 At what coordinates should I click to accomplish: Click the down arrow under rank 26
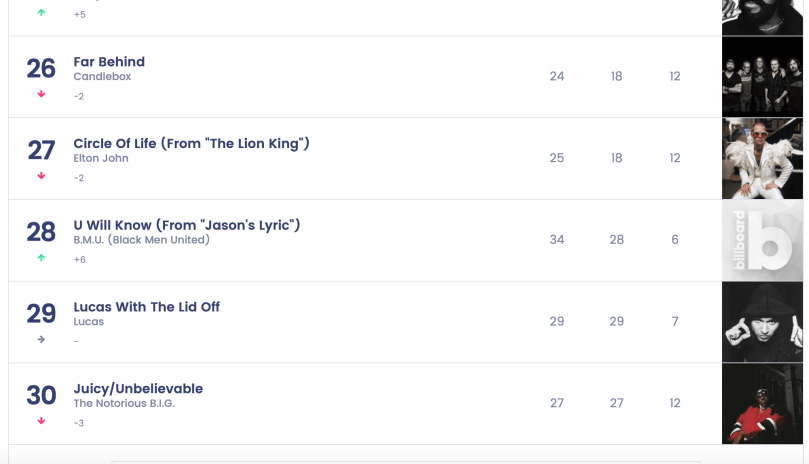tap(41, 94)
